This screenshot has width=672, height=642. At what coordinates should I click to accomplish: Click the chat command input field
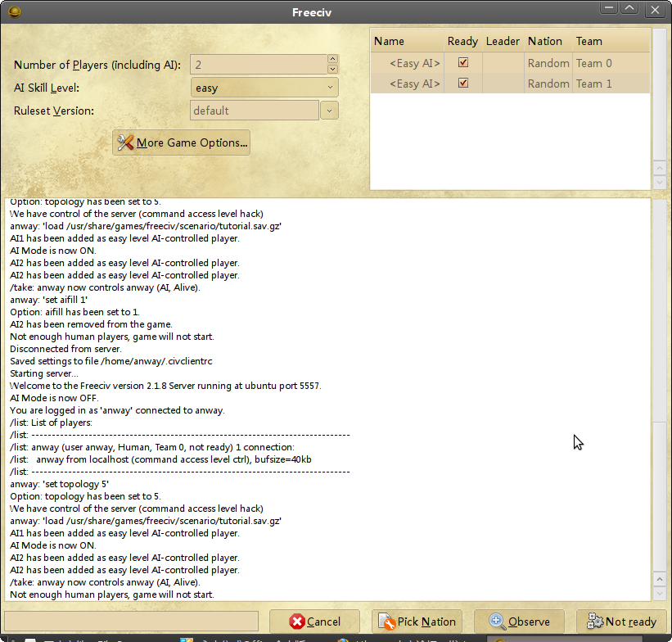131,621
